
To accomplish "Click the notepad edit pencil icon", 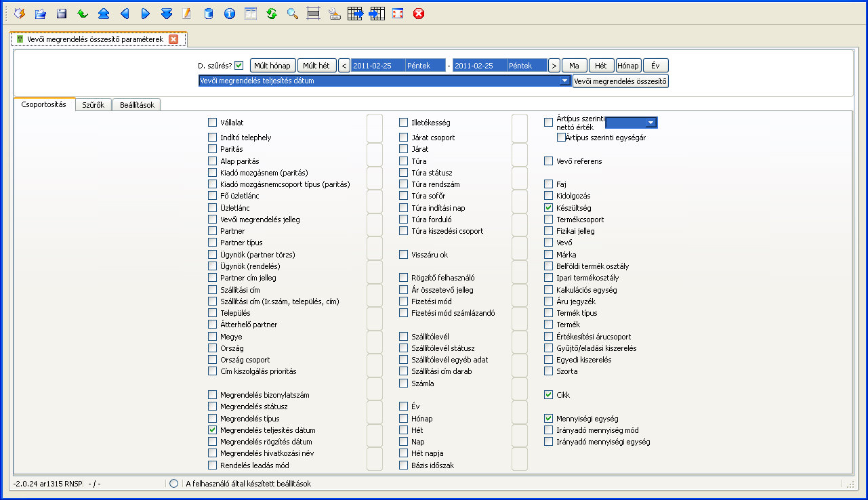I will point(187,13).
